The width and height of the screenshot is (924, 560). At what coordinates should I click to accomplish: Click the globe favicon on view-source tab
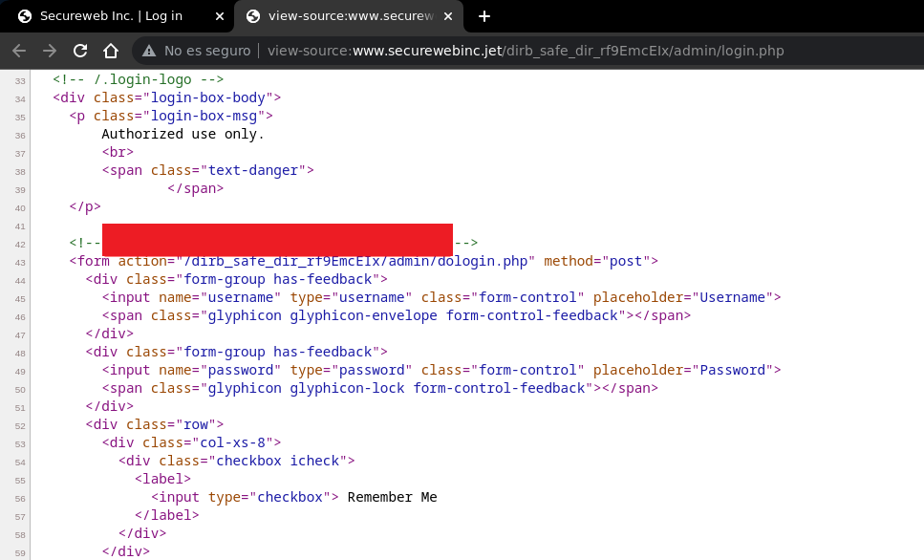point(253,16)
